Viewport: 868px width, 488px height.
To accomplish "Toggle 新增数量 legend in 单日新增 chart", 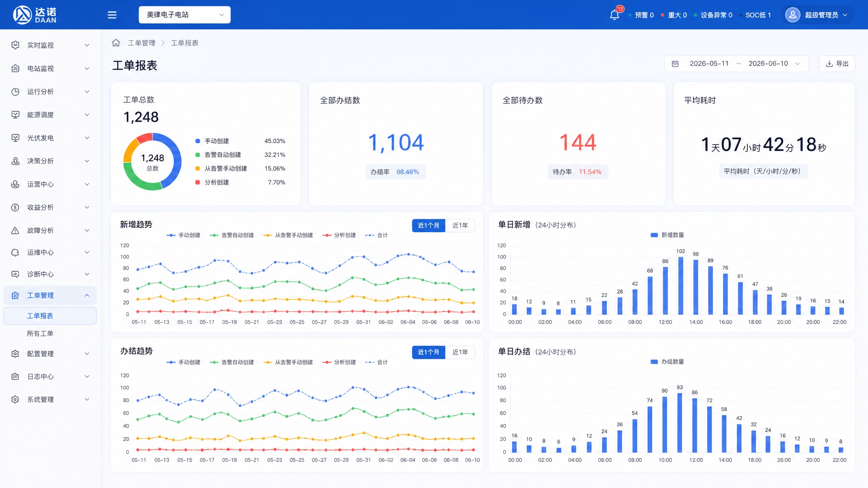I will point(667,235).
